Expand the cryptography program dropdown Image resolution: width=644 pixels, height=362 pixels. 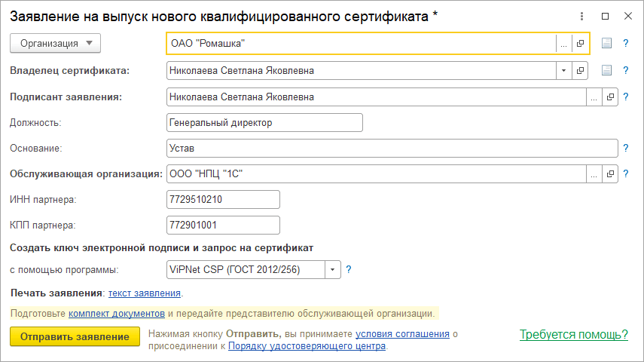click(x=333, y=269)
